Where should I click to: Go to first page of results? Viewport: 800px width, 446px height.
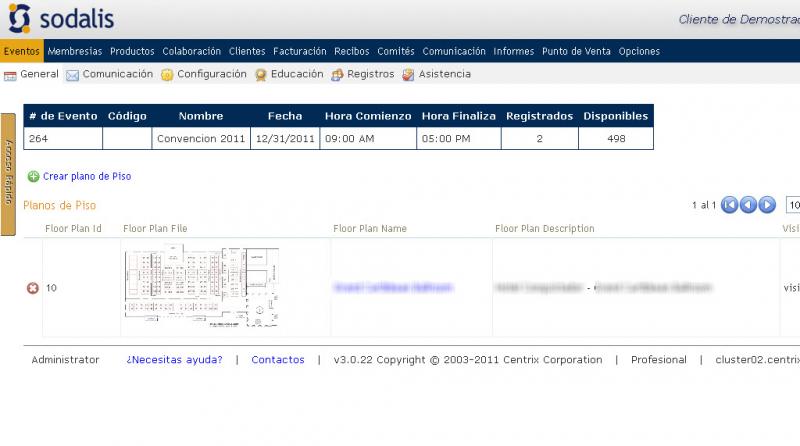[730, 205]
